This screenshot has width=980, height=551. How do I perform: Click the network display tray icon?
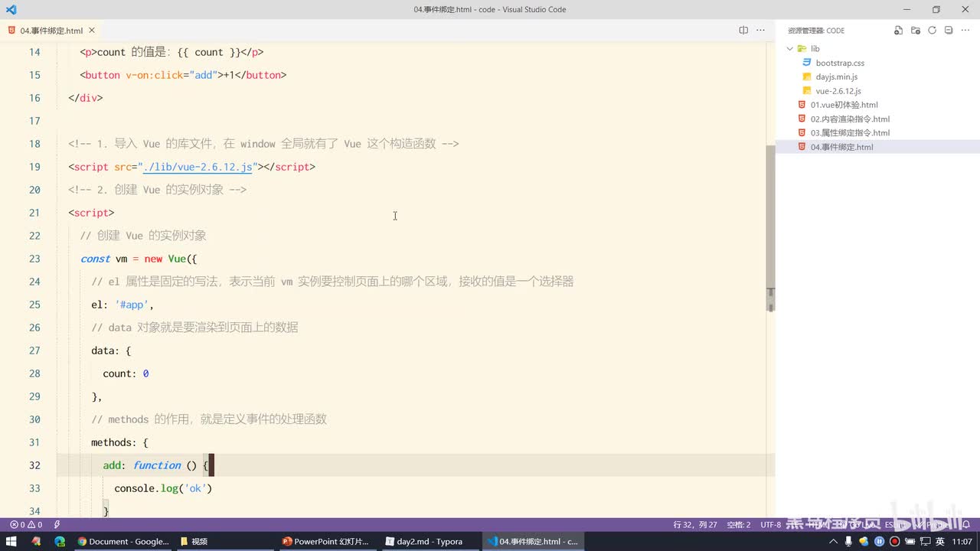[x=926, y=541]
